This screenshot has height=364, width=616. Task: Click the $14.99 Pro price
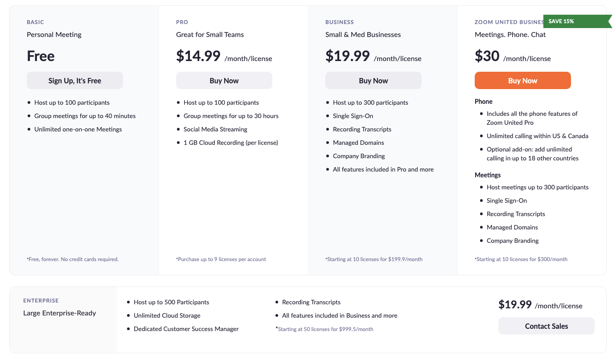coord(198,56)
